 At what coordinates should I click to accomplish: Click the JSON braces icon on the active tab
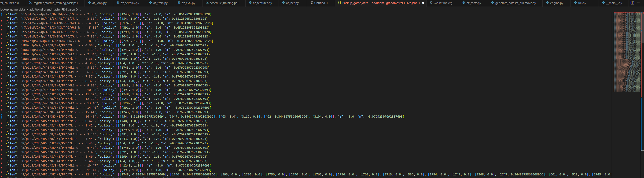coord(339,3)
